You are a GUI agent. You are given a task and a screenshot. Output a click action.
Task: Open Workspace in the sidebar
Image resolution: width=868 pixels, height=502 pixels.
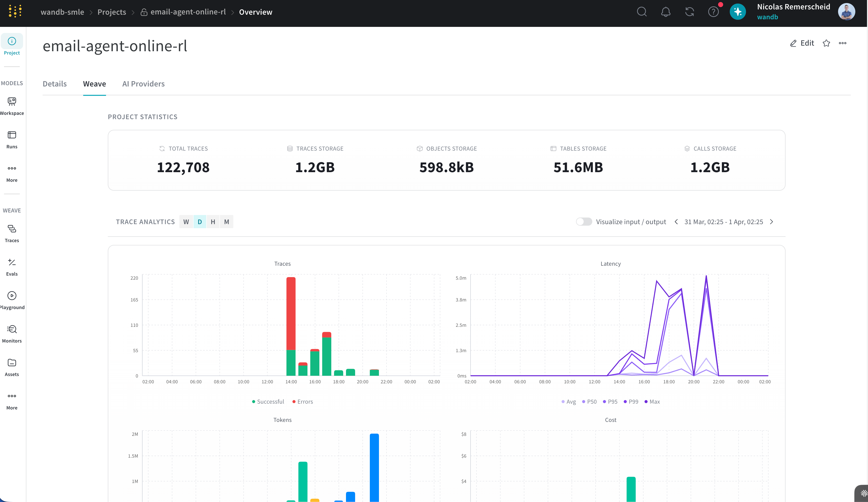coord(12,106)
